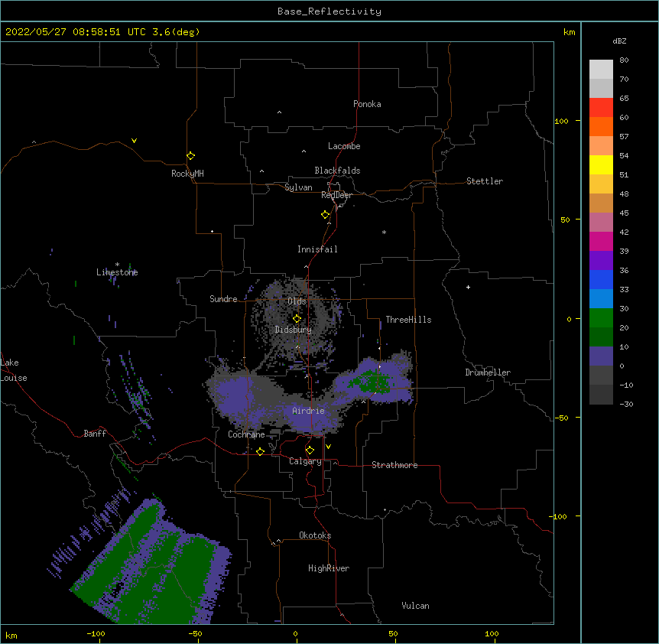Click the yellow station marker near RockyMH

point(191,156)
